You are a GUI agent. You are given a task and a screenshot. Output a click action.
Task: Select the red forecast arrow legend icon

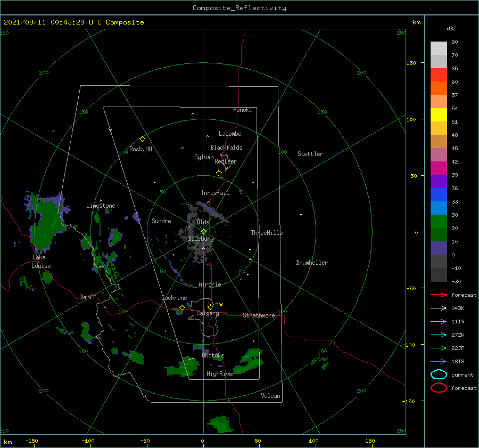point(439,295)
